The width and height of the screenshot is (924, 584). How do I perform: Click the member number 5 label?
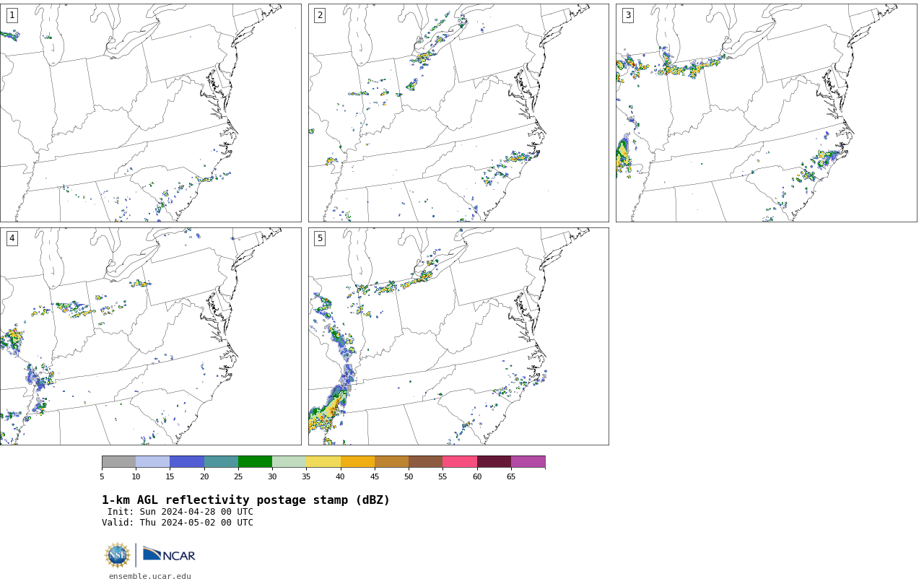click(x=320, y=238)
